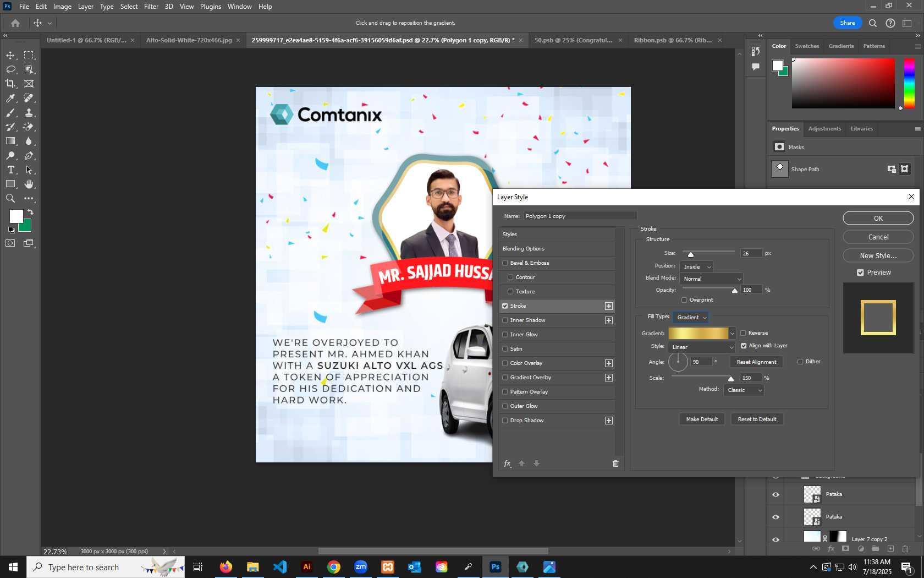The height and width of the screenshot is (578, 924).
Task: Click the fx add style icon in Layer Style
Action: pos(508,464)
